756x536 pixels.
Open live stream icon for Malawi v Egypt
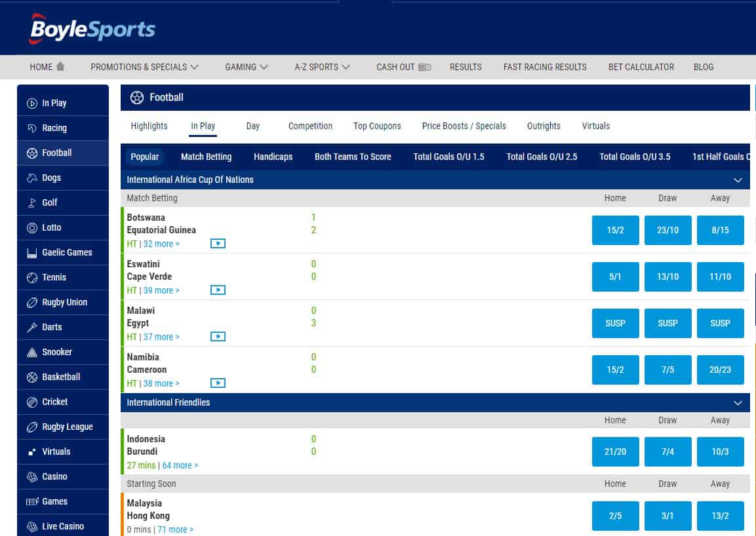[x=218, y=336]
